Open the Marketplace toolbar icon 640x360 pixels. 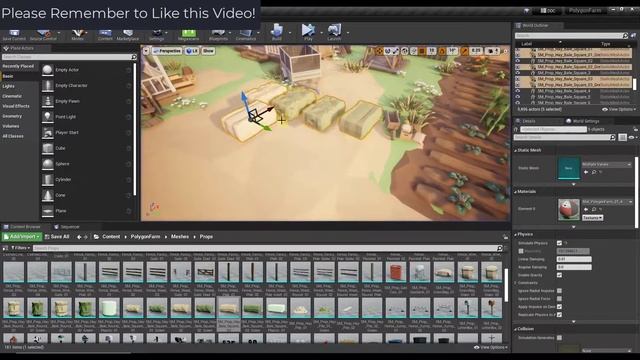point(128,34)
